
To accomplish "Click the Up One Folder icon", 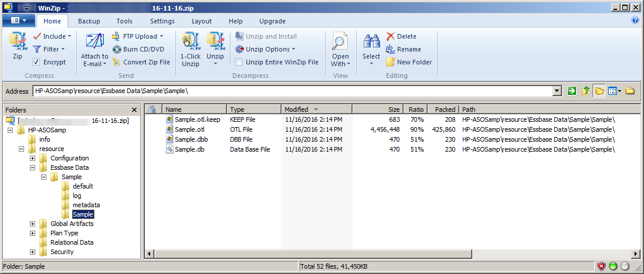I will coord(586,91).
